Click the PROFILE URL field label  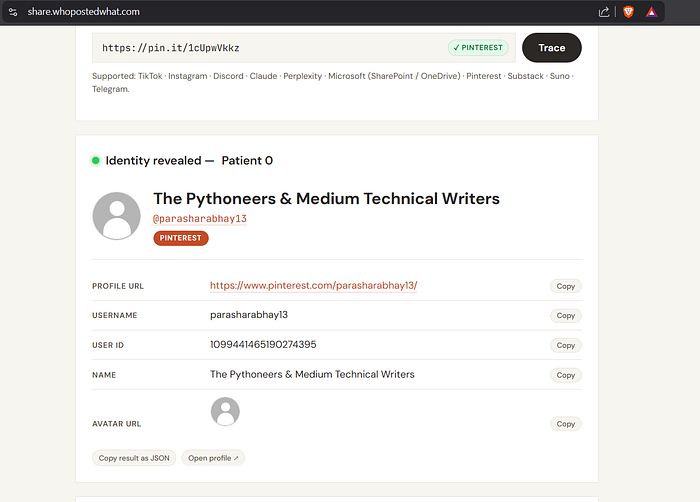click(118, 286)
